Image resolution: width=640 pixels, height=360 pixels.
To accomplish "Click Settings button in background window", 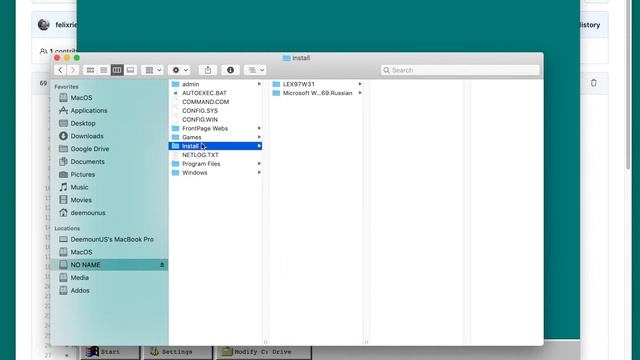I will (177, 352).
